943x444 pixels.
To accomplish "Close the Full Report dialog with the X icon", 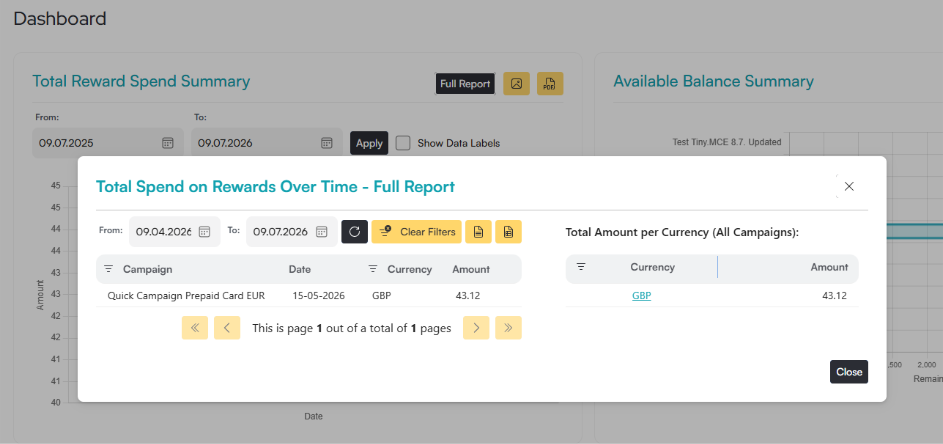I will (x=849, y=187).
